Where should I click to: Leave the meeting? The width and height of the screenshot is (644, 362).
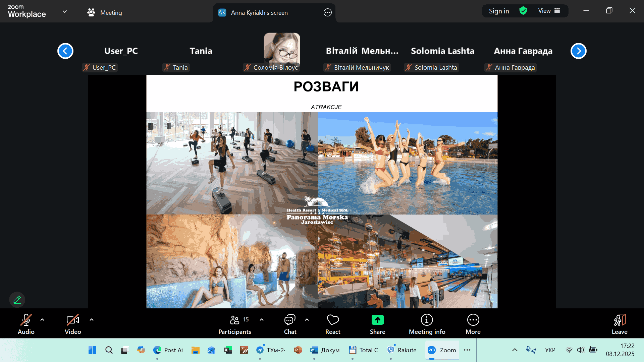(619, 324)
